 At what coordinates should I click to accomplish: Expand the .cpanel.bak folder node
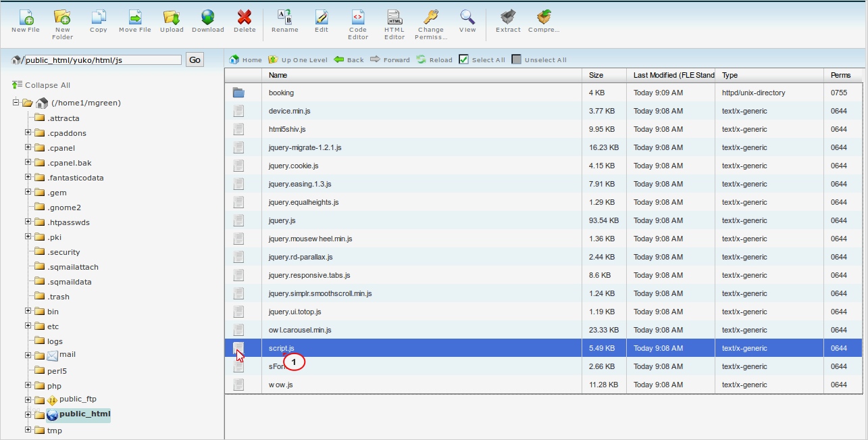[28, 162]
